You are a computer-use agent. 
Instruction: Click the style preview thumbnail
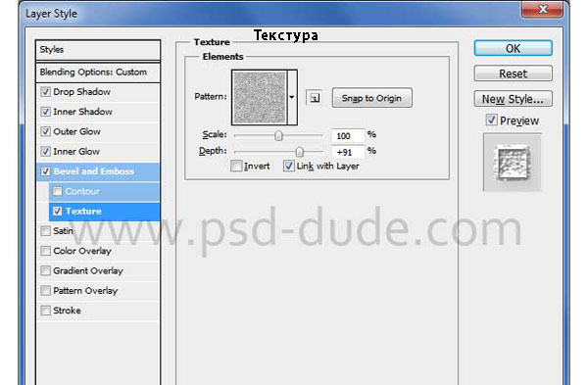pyautogui.click(x=513, y=163)
